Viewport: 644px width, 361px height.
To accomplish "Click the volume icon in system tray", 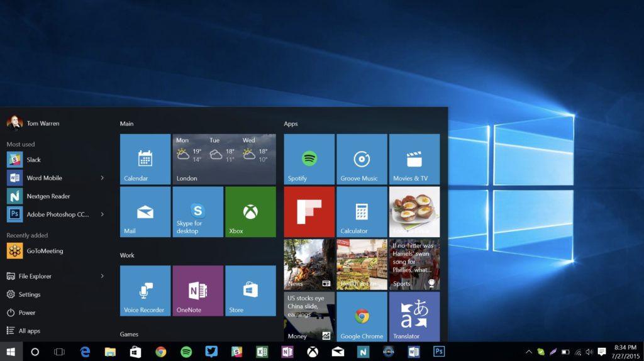I will coord(589,352).
